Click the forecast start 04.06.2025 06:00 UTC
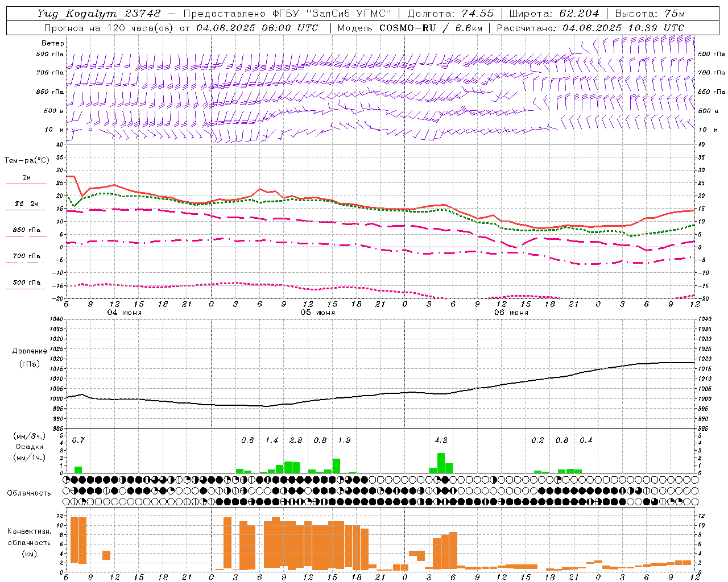The image size is (728, 582). [257, 28]
